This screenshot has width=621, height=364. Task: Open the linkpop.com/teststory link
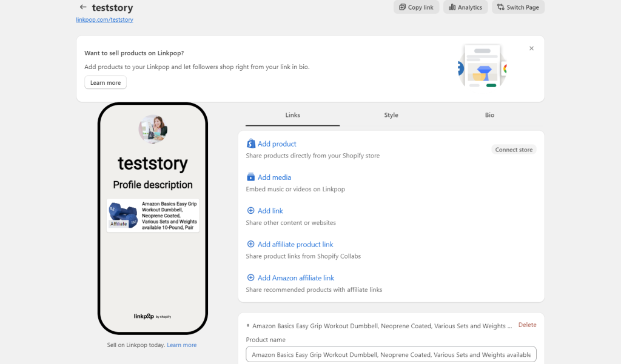pos(104,19)
